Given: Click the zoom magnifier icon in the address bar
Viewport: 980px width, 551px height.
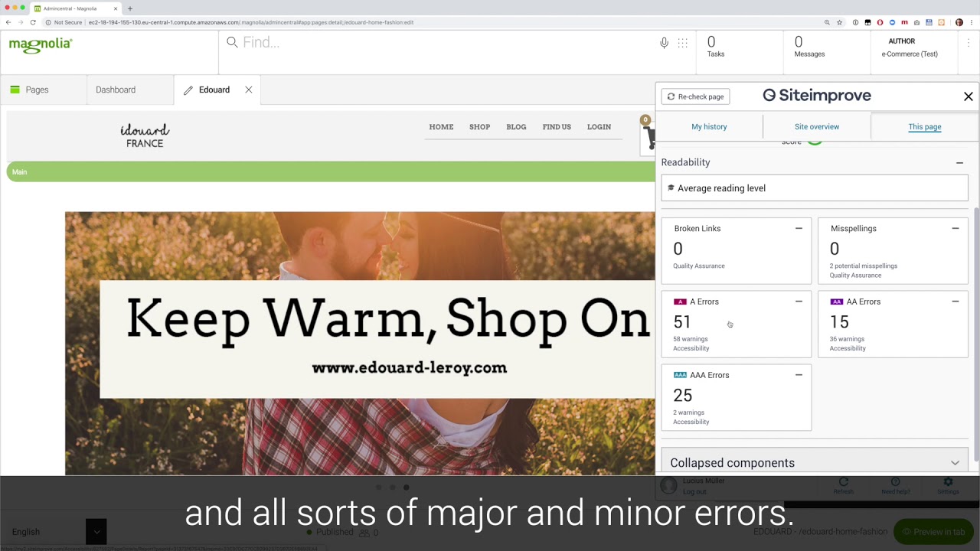Looking at the screenshot, I should (x=827, y=22).
